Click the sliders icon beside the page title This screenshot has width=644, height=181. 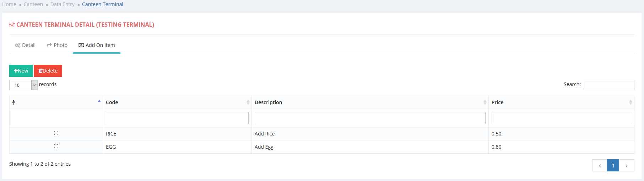12,25
